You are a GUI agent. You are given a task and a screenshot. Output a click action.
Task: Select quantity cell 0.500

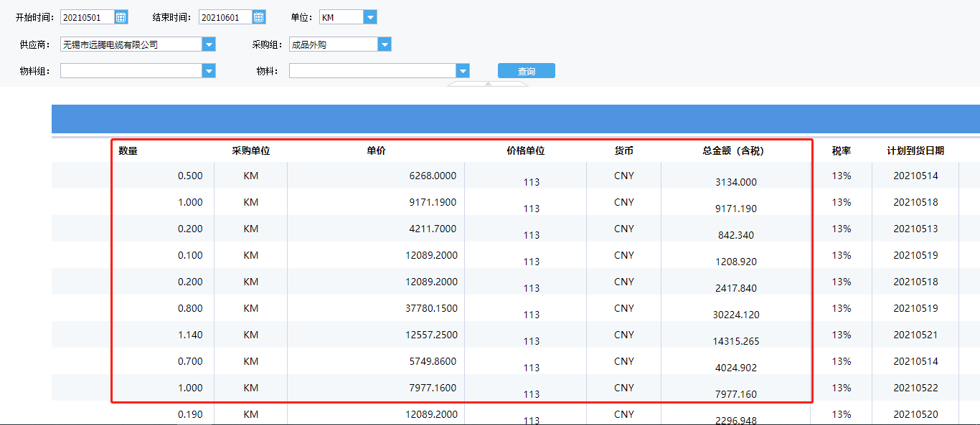(x=190, y=176)
